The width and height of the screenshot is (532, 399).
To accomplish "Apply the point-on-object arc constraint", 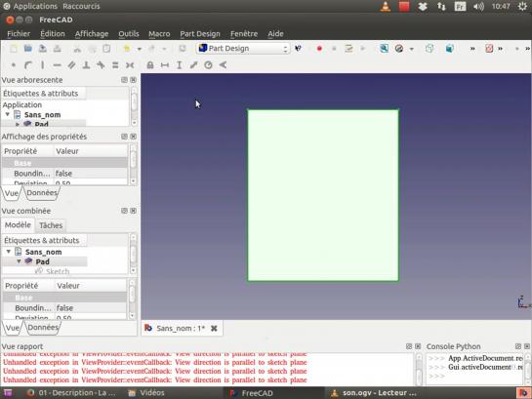I will (28, 64).
